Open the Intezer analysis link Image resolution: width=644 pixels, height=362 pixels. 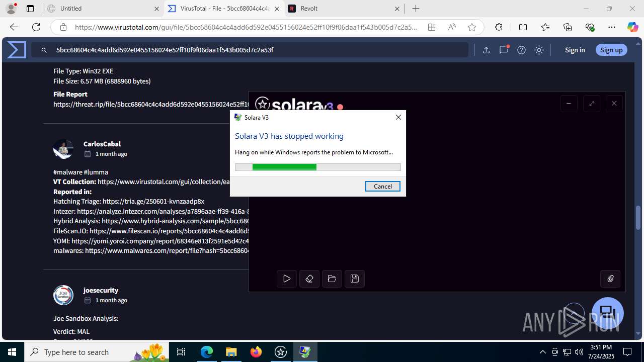163,211
